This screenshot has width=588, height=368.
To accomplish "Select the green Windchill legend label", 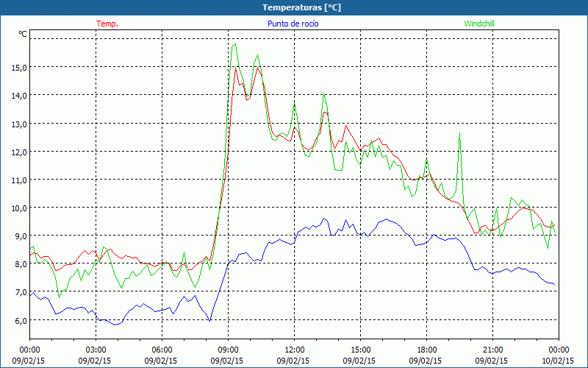I will point(479,24).
